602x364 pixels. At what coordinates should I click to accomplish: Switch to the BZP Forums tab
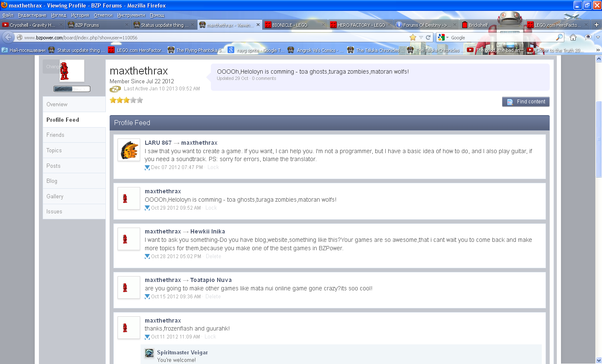98,25
